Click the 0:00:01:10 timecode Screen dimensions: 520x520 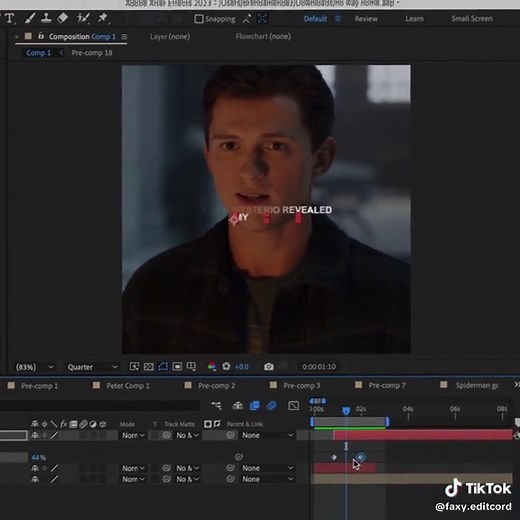[319, 367]
